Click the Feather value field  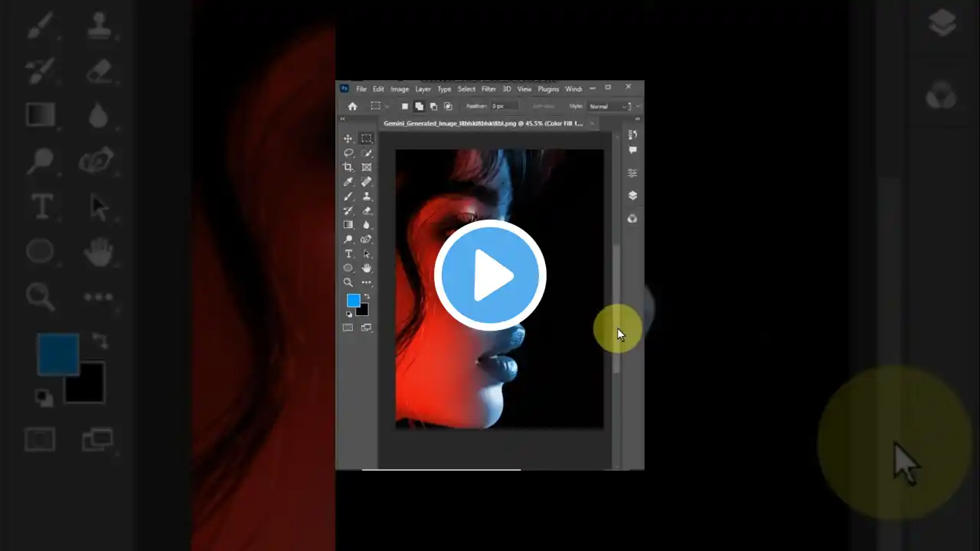tap(504, 106)
